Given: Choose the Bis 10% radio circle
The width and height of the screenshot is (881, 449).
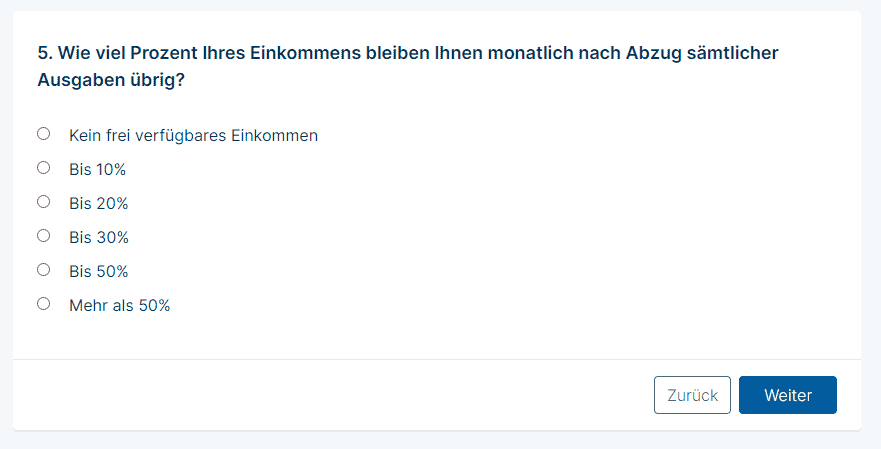Looking at the screenshot, I should coord(44,167).
